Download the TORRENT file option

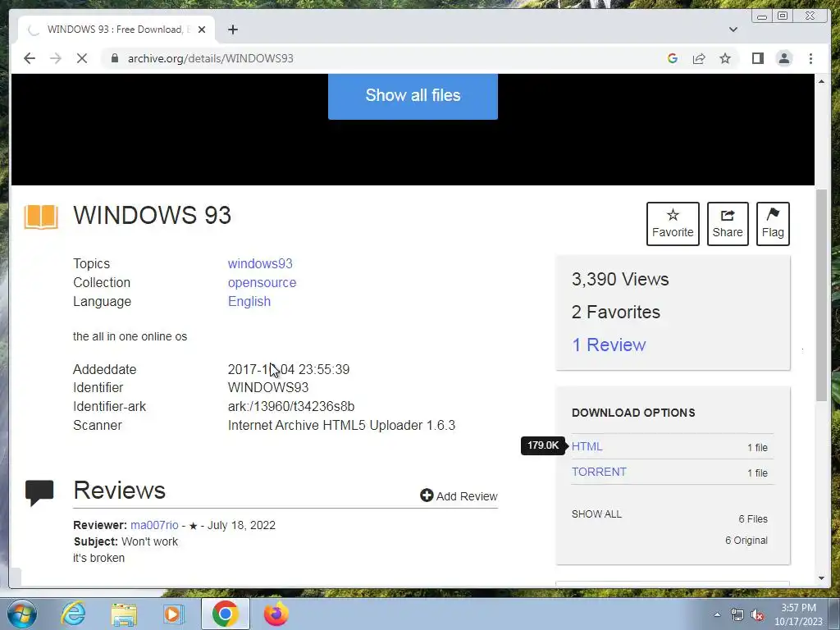[x=599, y=472]
